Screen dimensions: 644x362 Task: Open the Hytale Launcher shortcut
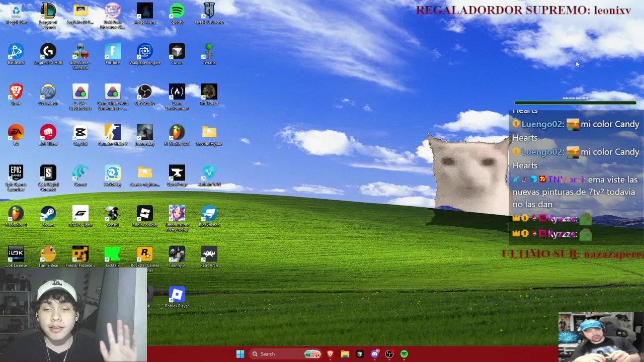tap(209, 14)
